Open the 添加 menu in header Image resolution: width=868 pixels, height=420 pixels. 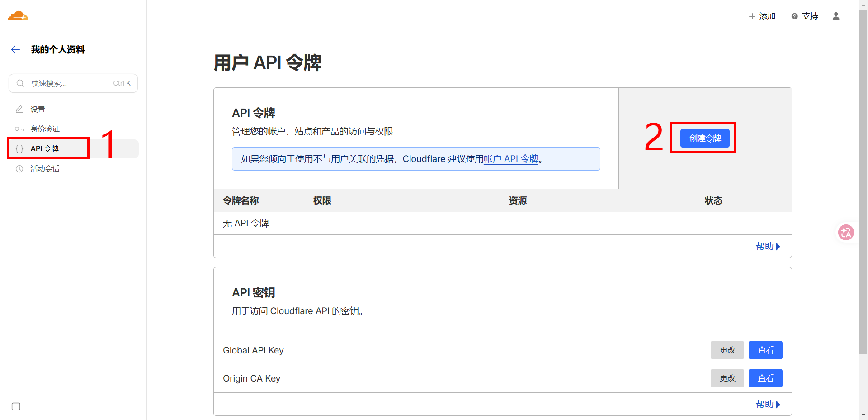pyautogui.click(x=762, y=16)
